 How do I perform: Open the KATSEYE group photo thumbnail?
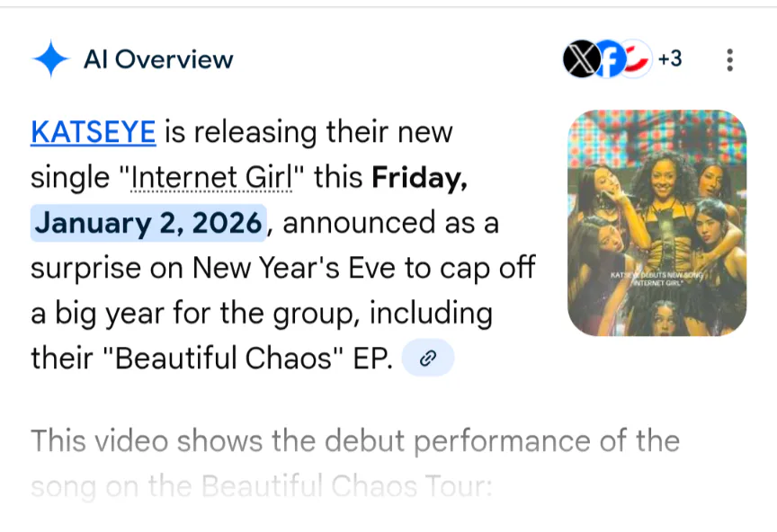(656, 223)
